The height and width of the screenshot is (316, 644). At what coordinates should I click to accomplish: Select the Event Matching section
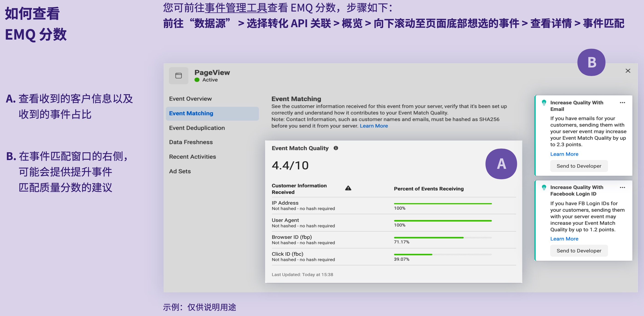tap(212, 113)
